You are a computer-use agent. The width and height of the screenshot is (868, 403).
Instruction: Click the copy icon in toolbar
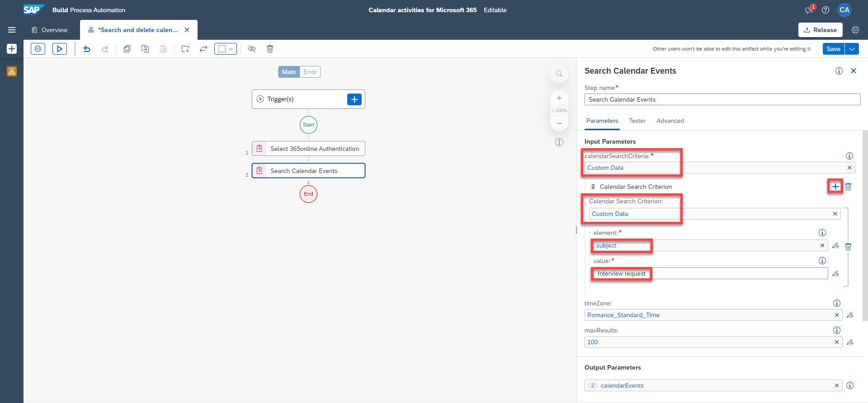pyautogui.click(x=127, y=49)
